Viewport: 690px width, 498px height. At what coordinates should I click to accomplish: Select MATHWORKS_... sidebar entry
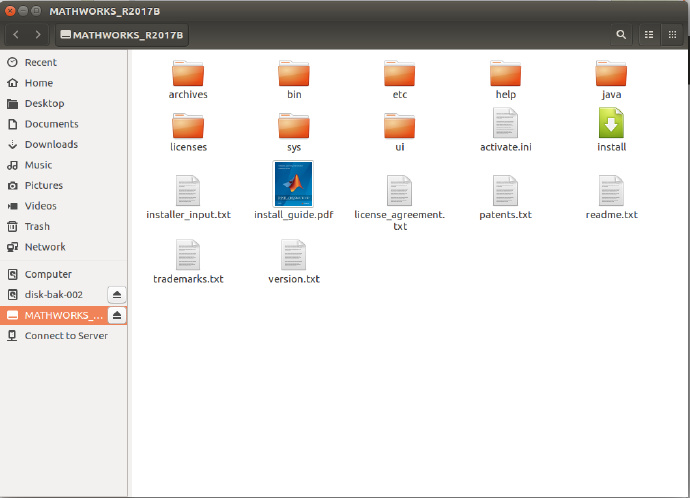(x=54, y=315)
